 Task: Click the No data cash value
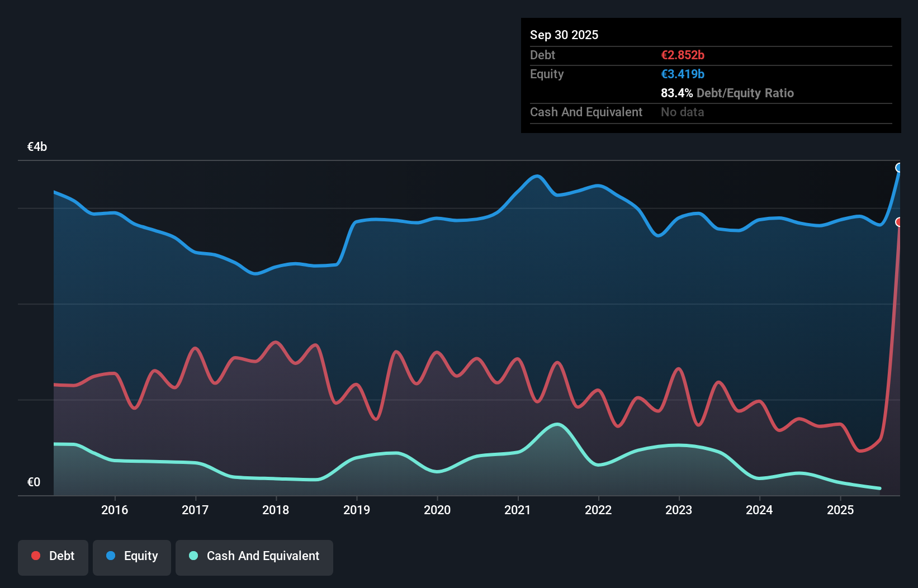coord(683,112)
